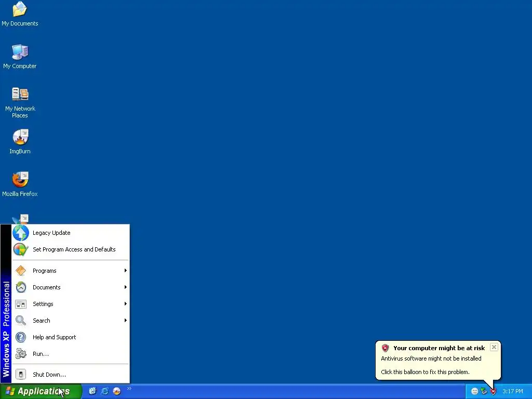Click the Program Access and Defaults icon
The image size is (532, 399).
click(21, 249)
